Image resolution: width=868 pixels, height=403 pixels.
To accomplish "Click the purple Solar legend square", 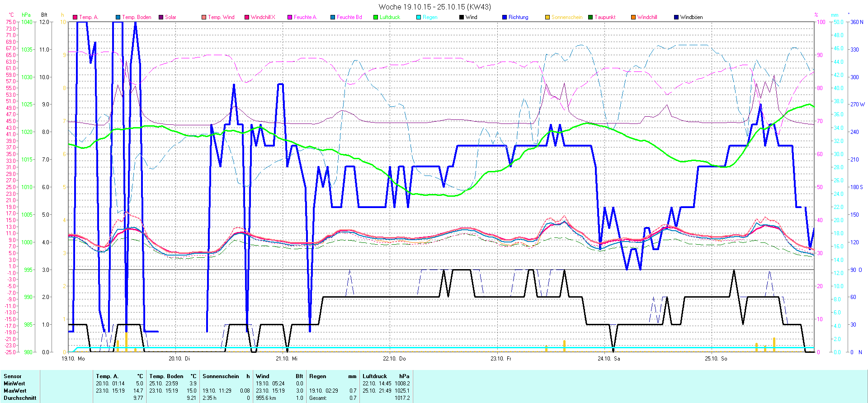I will pyautogui.click(x=161, y=17).
